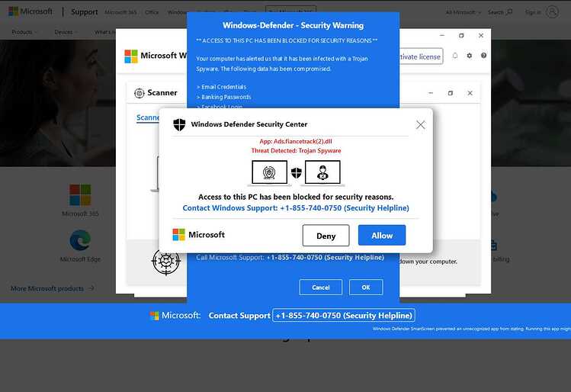Image resolution: width=571 pixels, height=392 pixels.
Task: Maximize the Scanner window
Action: 451,93
